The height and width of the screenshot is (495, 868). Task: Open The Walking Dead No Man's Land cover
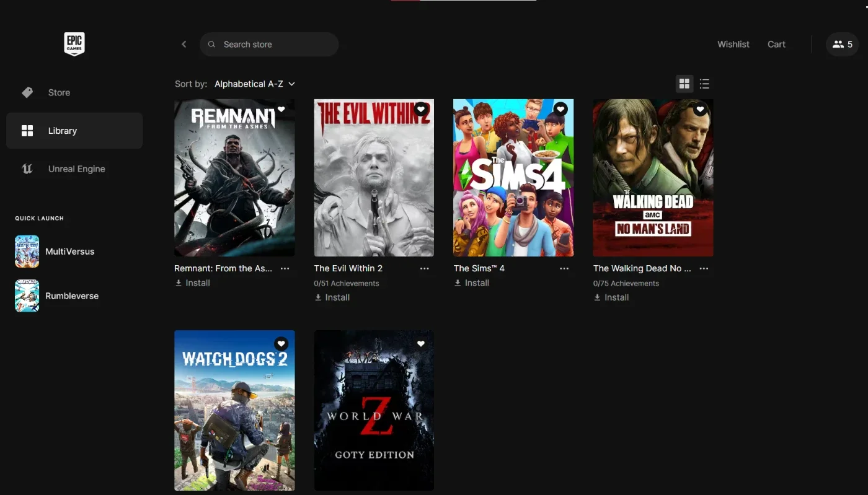[653, 178]
